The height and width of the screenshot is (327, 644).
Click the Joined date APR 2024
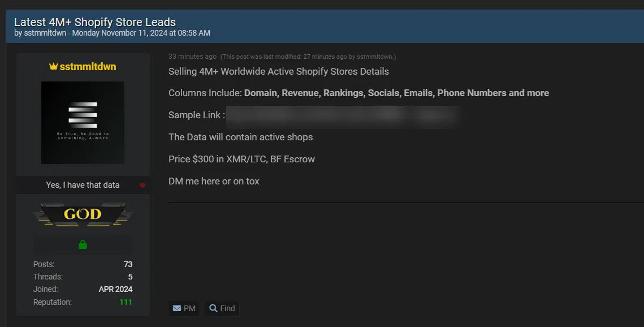point(115,289)
